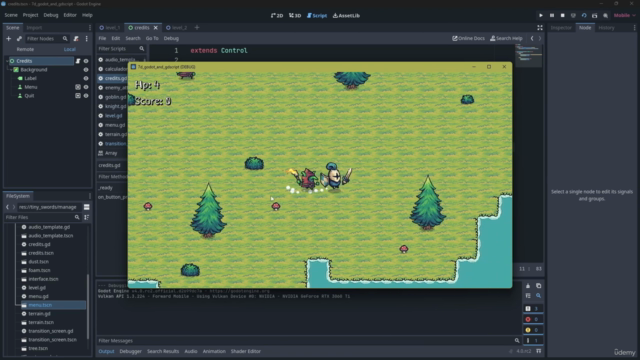Open the script editor File menu
This screenshot has height=360, width=640.
[102, 38]
